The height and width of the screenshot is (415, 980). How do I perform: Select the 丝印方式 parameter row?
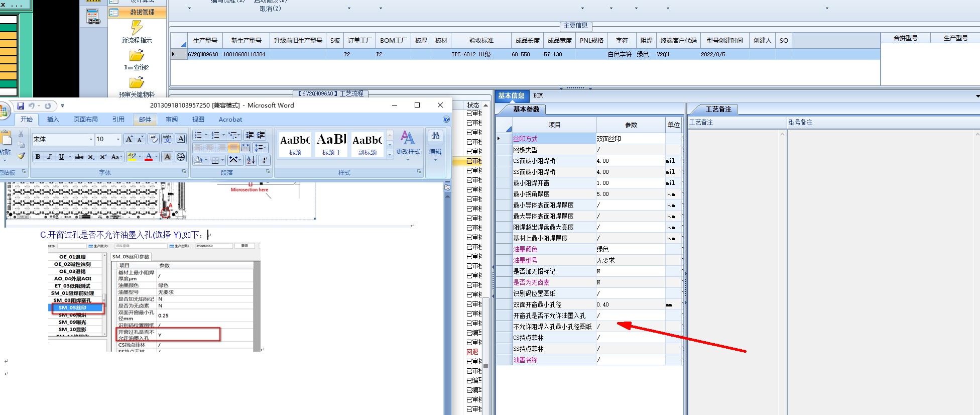589,139
